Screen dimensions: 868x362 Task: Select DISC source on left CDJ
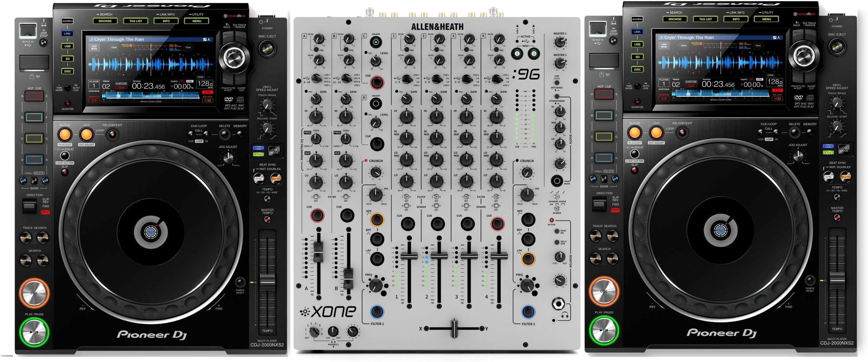[67, 71]
